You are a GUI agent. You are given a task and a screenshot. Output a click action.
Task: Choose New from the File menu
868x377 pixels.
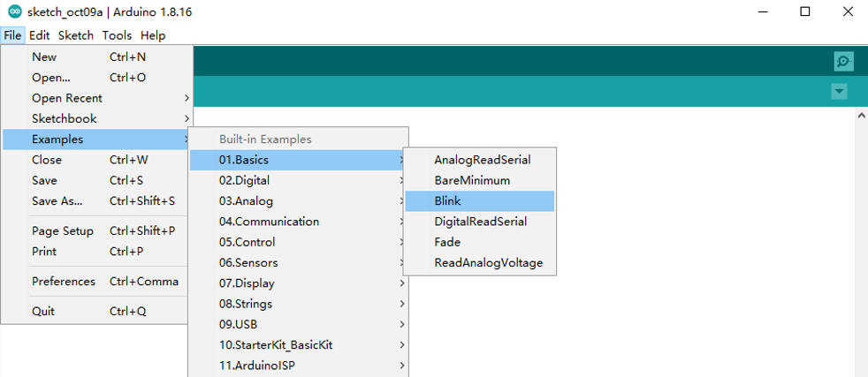coord(97,57)
